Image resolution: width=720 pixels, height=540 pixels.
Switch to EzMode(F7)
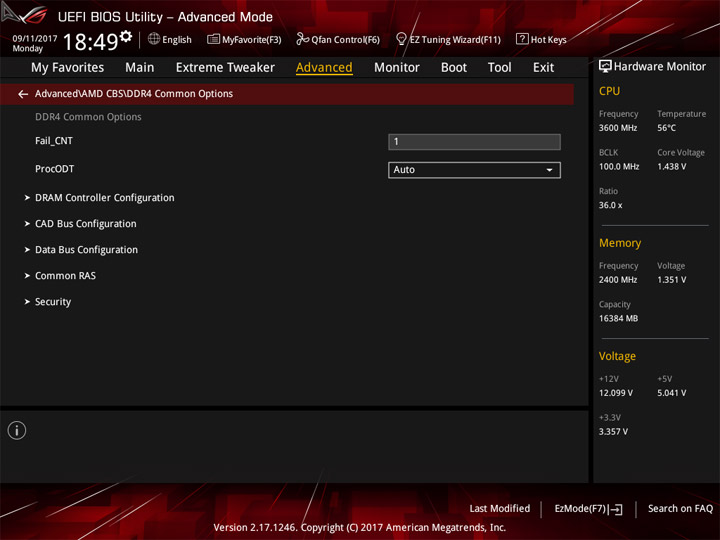click(x=588, y=509)
